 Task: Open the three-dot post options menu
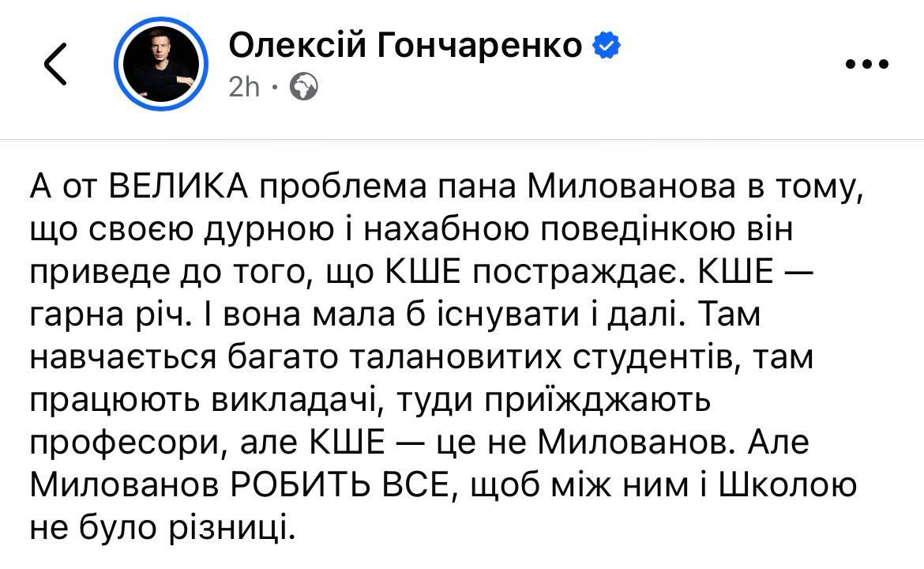[x=867, y=64]
